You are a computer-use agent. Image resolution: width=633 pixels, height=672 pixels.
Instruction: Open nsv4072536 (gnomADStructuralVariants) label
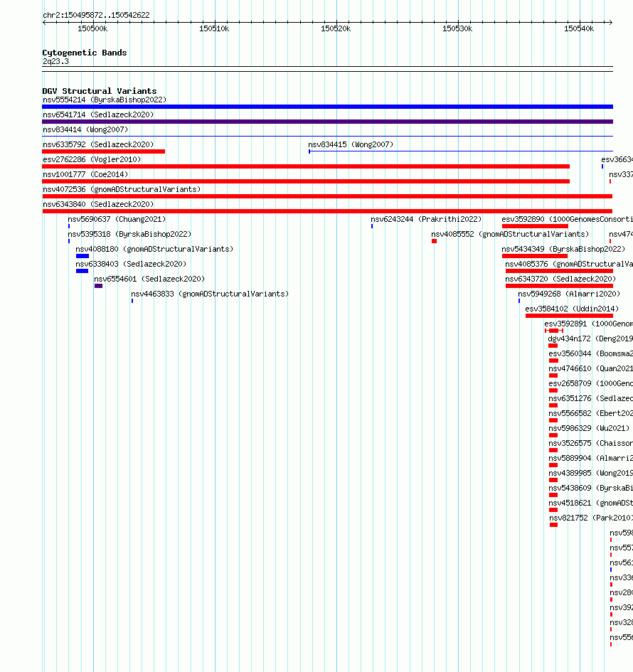(x=122, y=189)
